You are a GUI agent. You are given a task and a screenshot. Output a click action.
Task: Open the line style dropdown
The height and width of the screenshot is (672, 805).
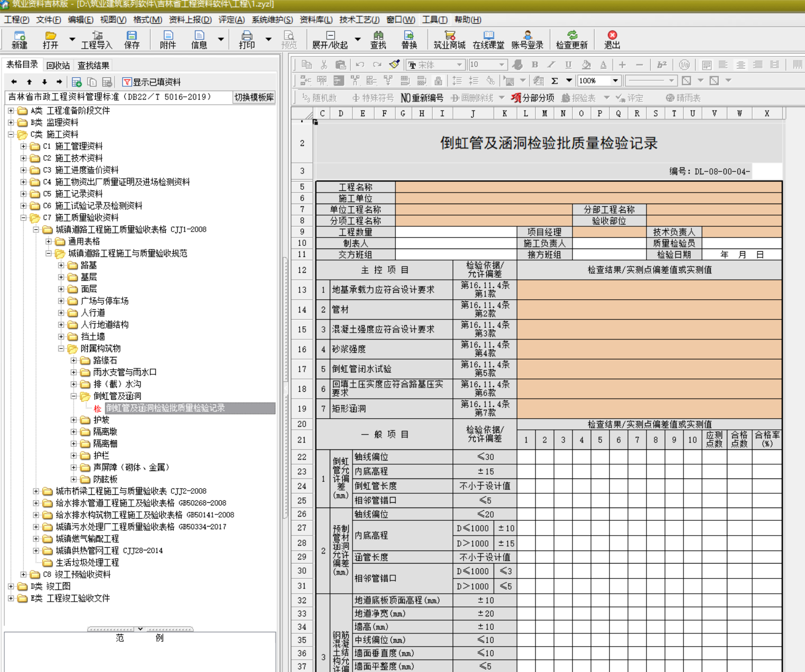point(671,81)
